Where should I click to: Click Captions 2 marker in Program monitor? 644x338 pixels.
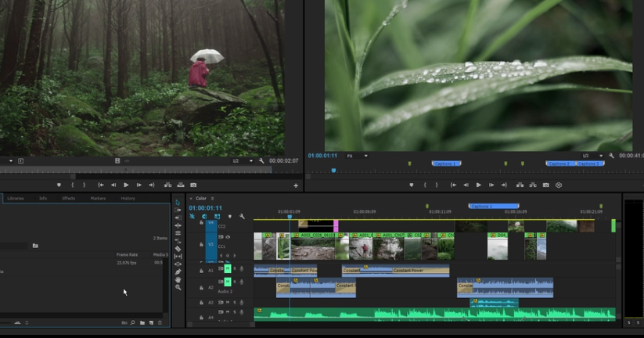point(560,164)
